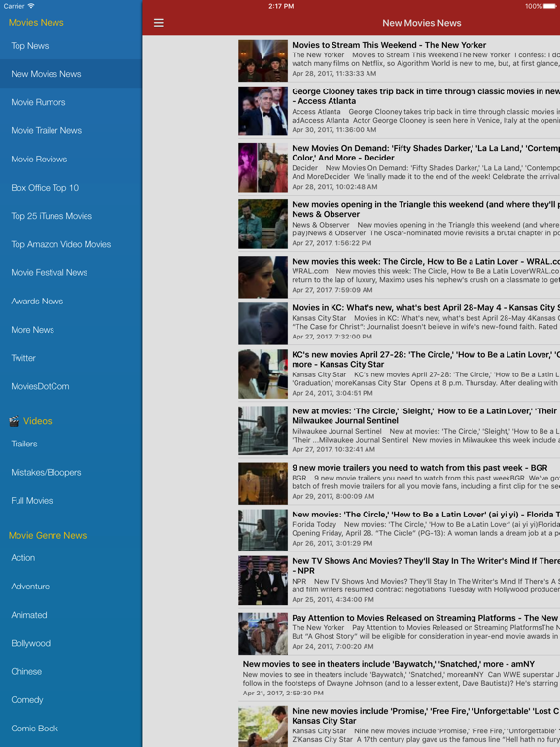This screenshot has height=747, width=560.
Task: Select Bollywood genre news
Action: (x=71, y=643)
